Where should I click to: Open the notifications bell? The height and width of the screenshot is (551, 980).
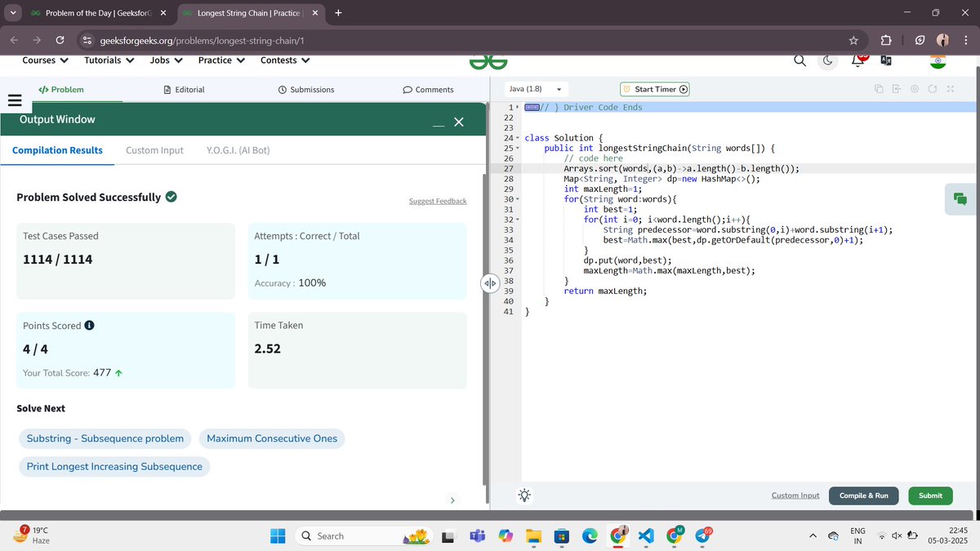tap(857, 60)
